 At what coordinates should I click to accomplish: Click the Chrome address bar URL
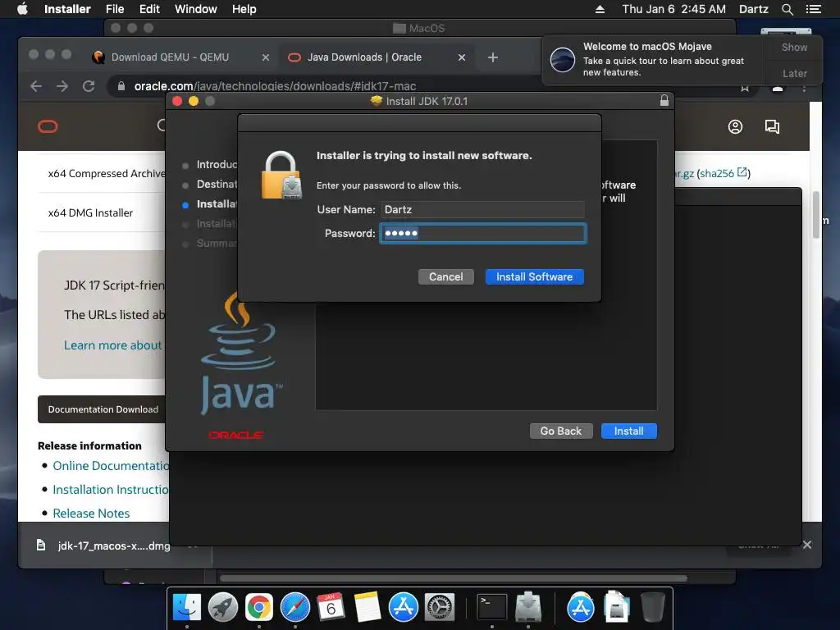[x=275, y=86]
